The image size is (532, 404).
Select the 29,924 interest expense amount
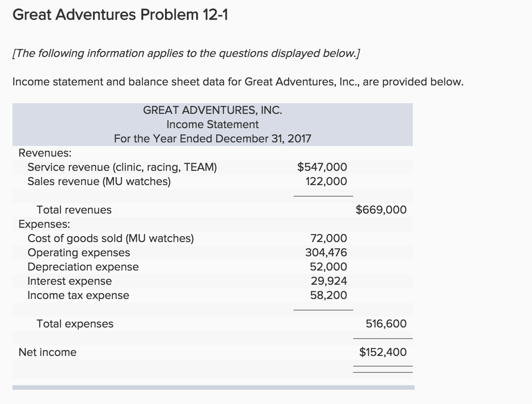[x=328, y=281]
